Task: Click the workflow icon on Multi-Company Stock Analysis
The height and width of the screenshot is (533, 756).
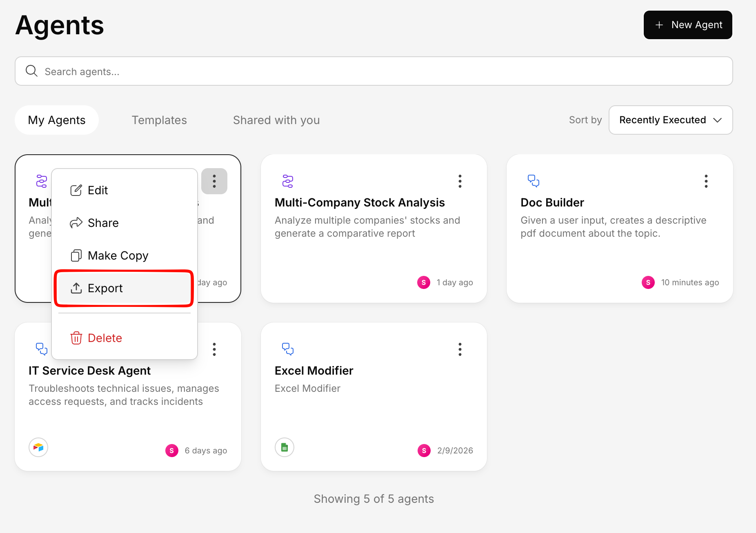Action: tap(288, 181)
